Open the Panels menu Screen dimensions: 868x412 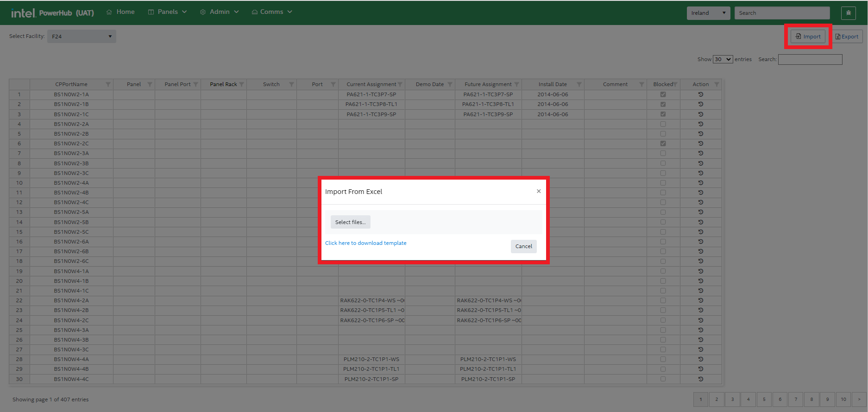[167, 12]
